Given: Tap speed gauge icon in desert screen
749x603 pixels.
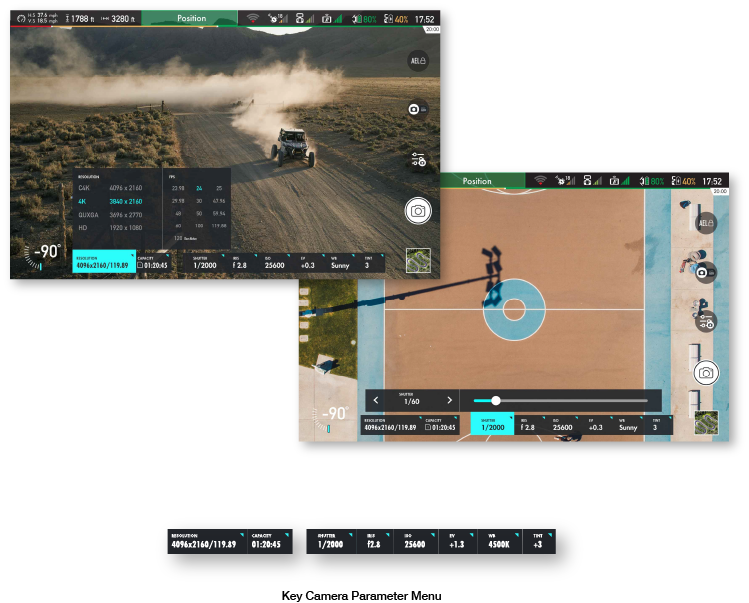Looking at the screenshot, I should (21, 19).
